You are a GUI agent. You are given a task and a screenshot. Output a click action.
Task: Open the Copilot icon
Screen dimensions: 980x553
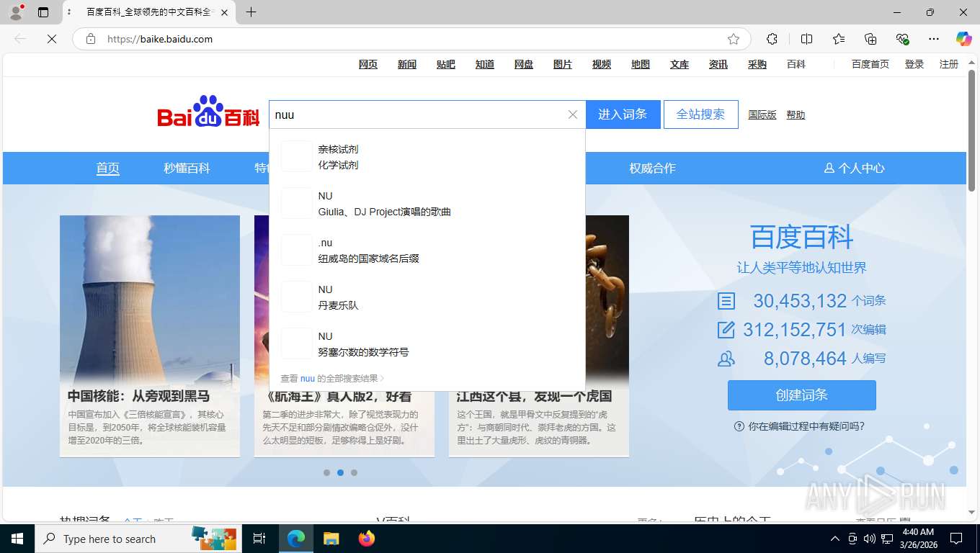click(963, 39)
